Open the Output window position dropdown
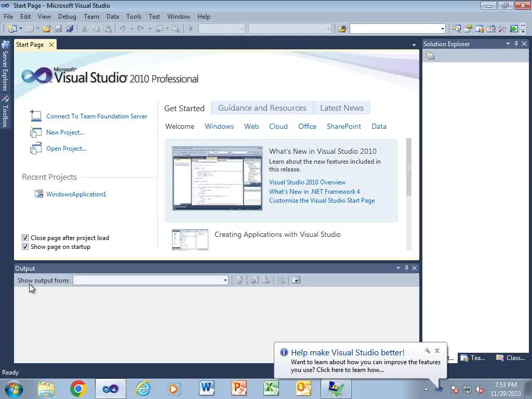Screen dimensions: 532x399 398,268
